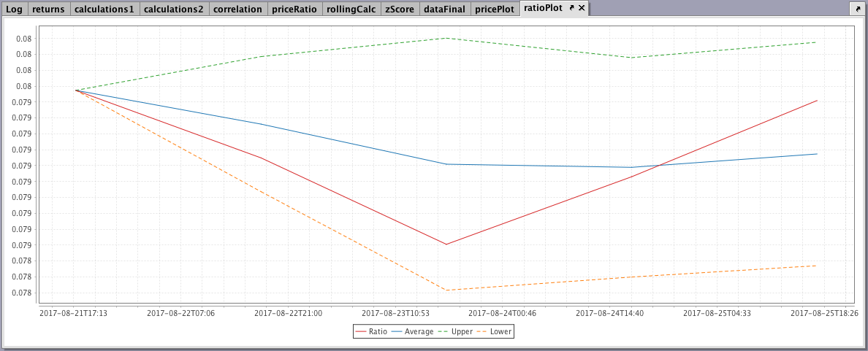Click x-axis label 2017-08-25T18:26
The width and height of the screenshot is (868, 351).
point(825,313)
